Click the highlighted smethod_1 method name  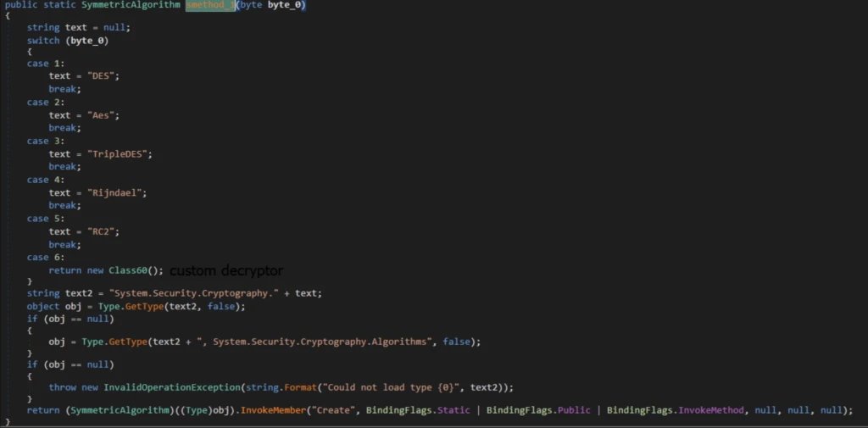pyautogui.click(x=210, y=5)
